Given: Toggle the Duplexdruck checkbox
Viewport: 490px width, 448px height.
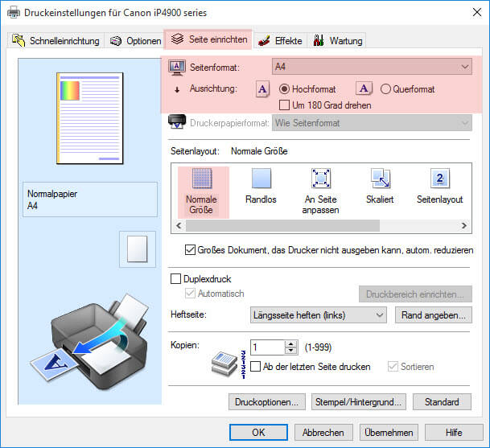Looking at the screenshot, I should coord(176,279).
